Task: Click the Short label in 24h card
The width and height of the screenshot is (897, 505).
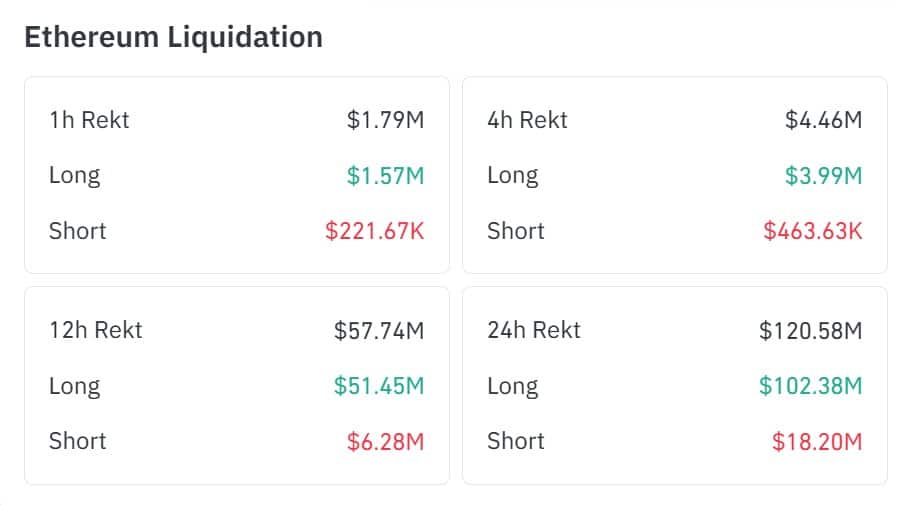Action: (516, 441)
